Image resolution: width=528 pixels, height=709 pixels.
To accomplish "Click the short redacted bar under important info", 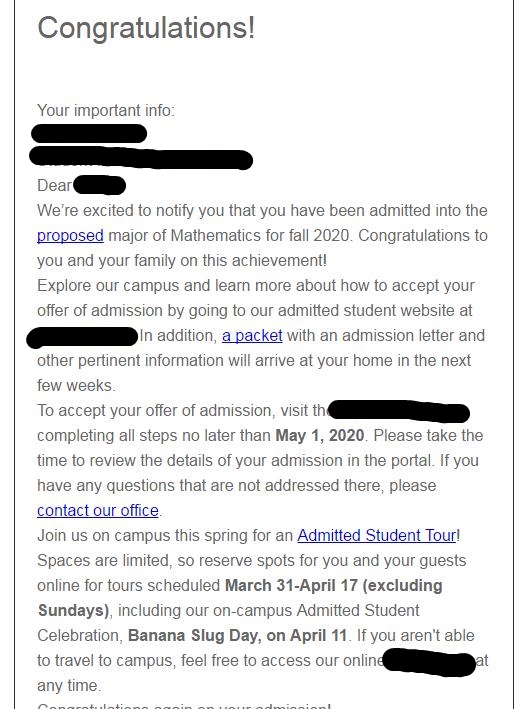I will 89,134.
